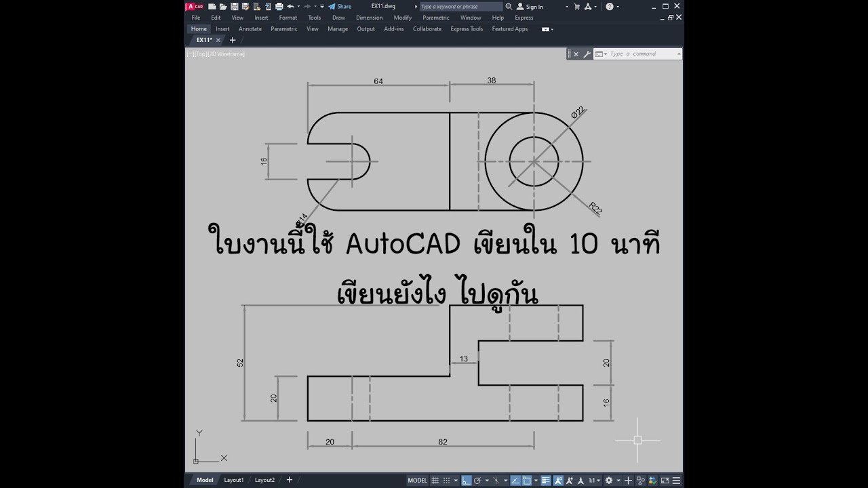Open the status bar customization menu icon
Image resolution: width=868 pixels, height=488 pixels.
(676, 481)
